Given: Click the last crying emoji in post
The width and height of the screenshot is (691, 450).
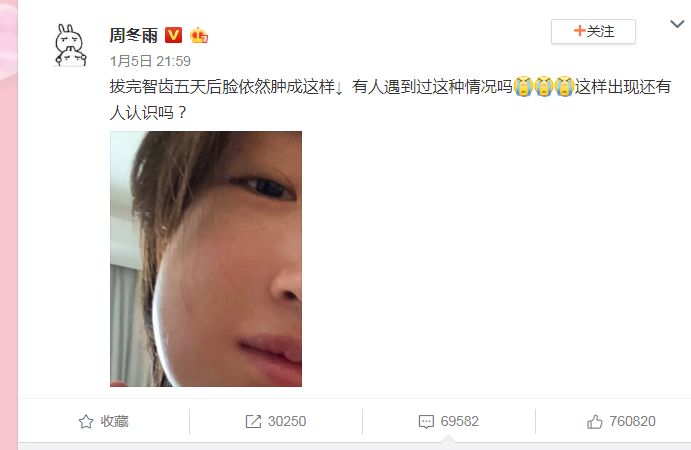Looking at the screenshot, I should click(564, 86).
